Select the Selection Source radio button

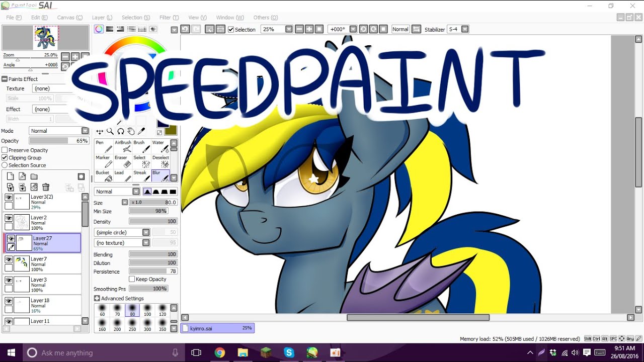5,165
